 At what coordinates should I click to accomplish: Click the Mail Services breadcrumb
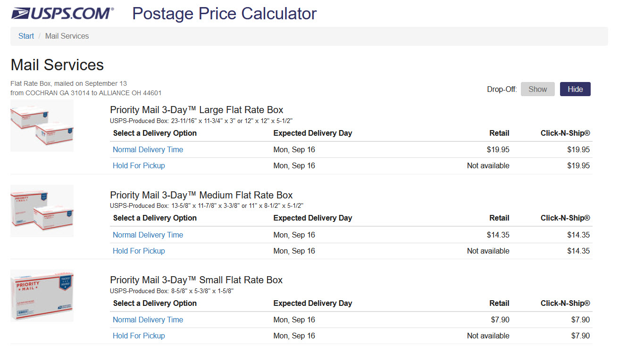pos(67,36)
